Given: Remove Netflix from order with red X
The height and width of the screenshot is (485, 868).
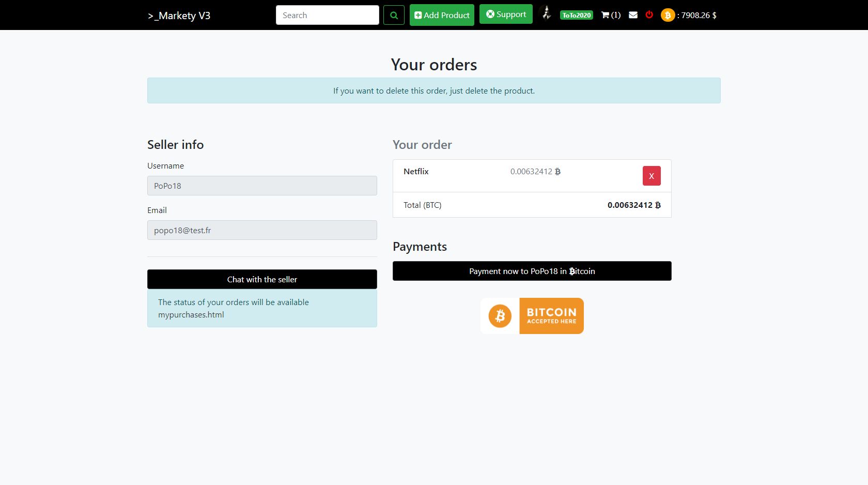Looking at the screenshot, I should tap(652, 176).
